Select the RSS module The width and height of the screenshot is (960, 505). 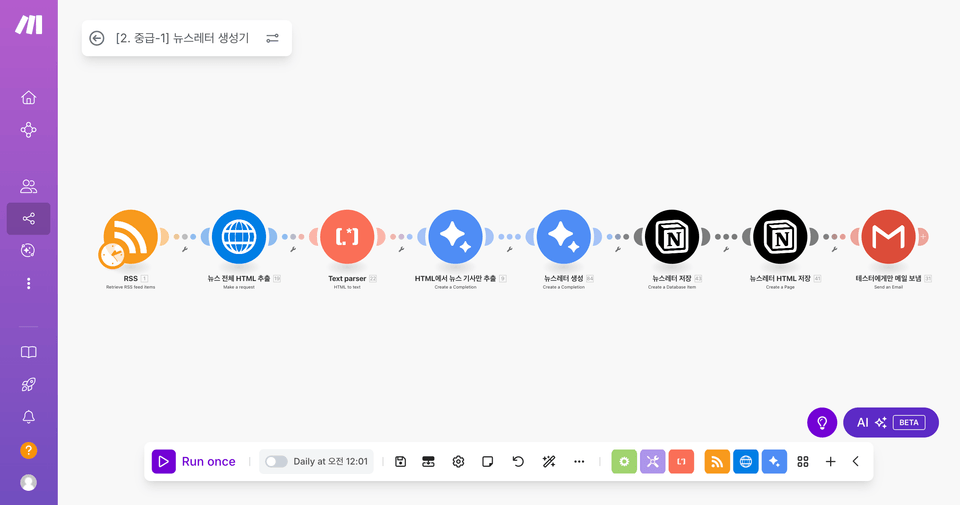131,236
